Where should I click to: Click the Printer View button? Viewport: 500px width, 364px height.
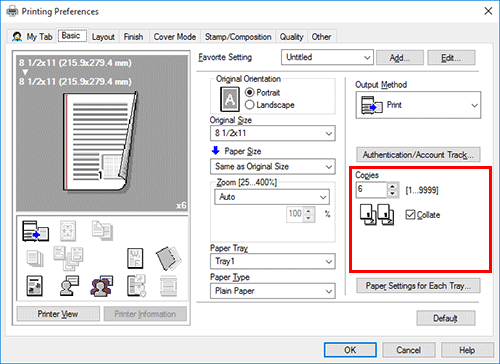point(58,314)
